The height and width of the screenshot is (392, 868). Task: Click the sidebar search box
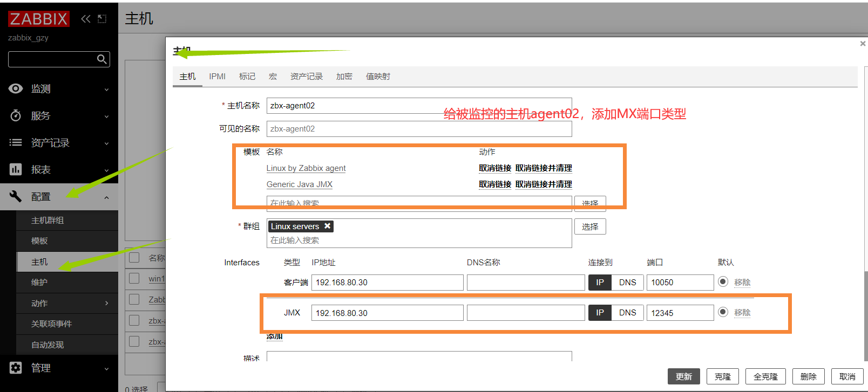[59, 59]
